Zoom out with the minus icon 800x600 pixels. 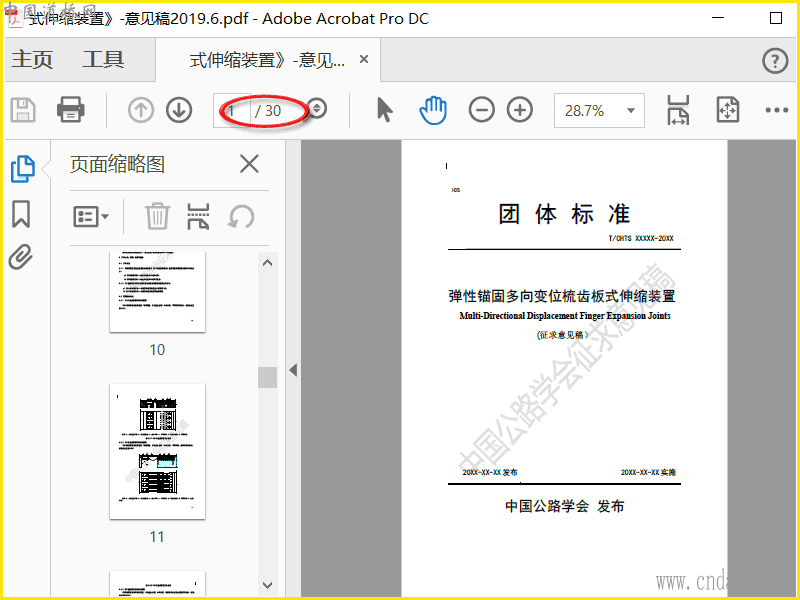[482, 110]
